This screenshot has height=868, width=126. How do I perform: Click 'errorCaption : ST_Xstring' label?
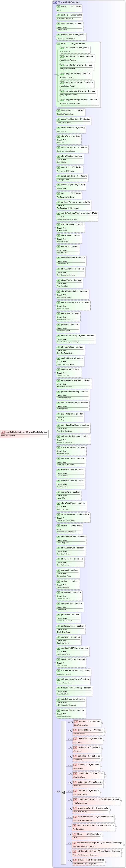coord(73,128)
